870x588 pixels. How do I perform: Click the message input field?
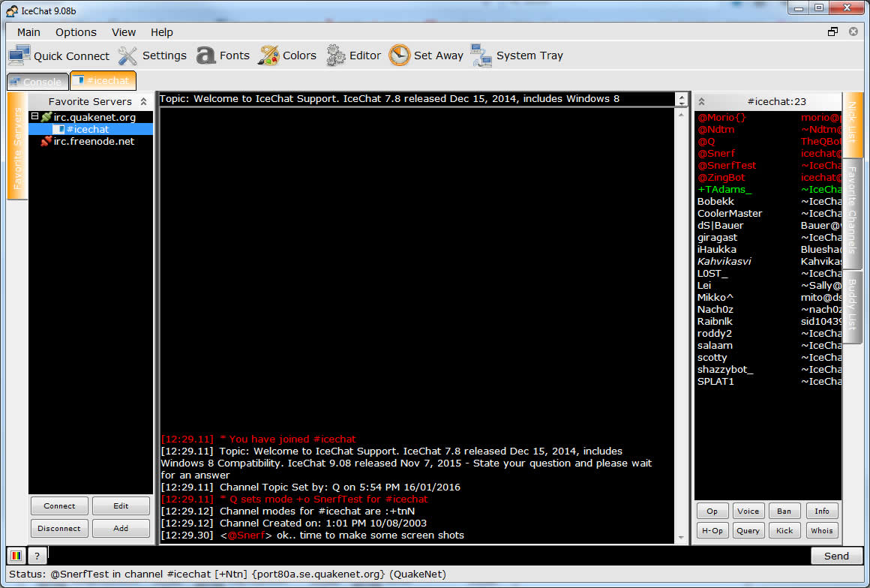428,556
